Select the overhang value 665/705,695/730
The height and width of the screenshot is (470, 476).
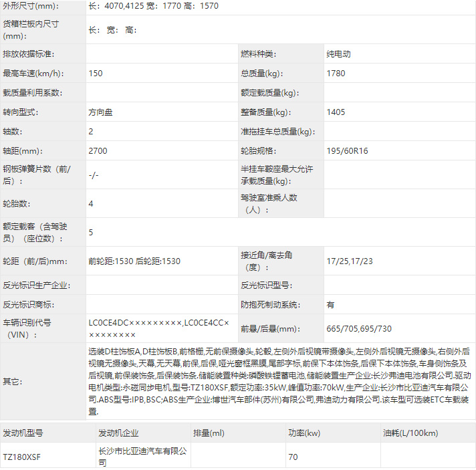tap(359, 329)
